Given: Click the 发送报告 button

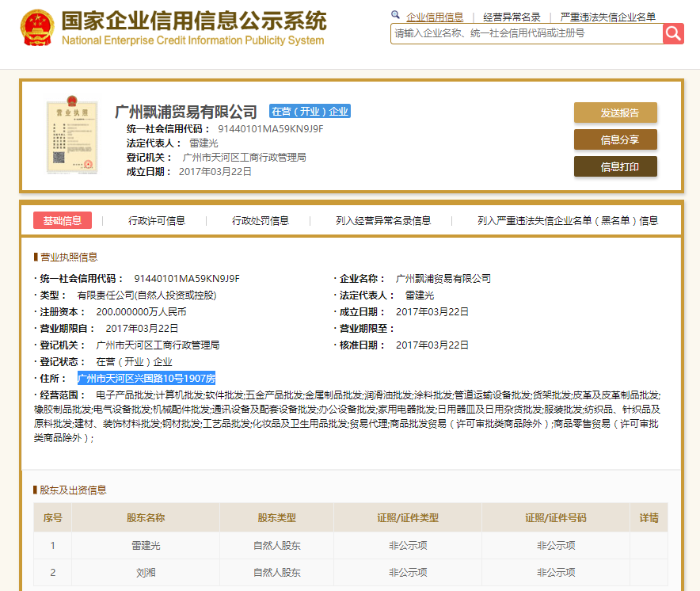Looking at the screenshot, I should coord(615,113).
